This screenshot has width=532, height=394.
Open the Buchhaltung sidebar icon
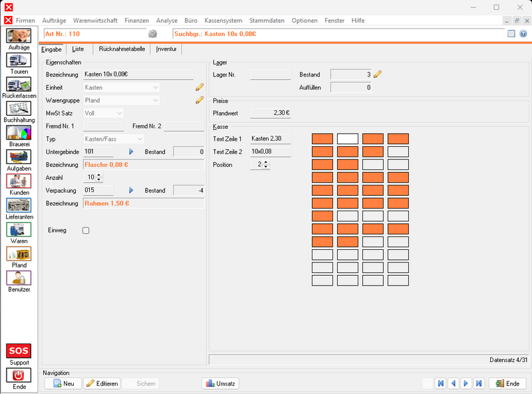(x=19, y=109)
